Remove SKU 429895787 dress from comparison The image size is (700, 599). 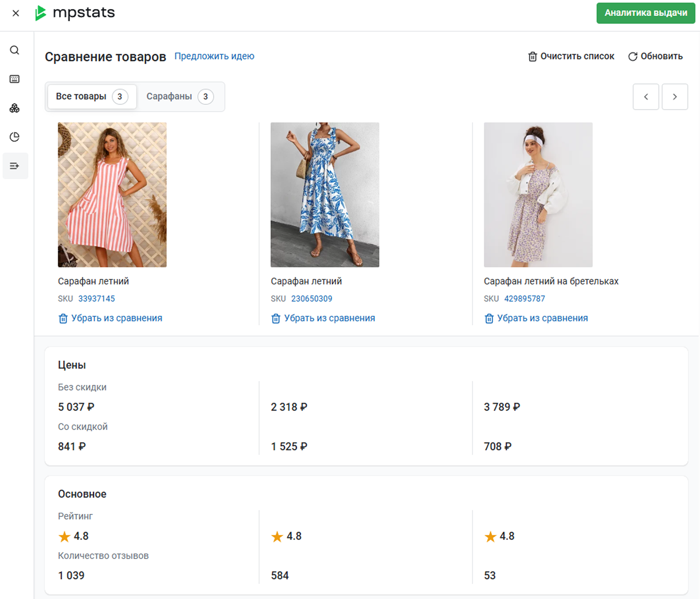pyautogui.click(x=536, y=318)
